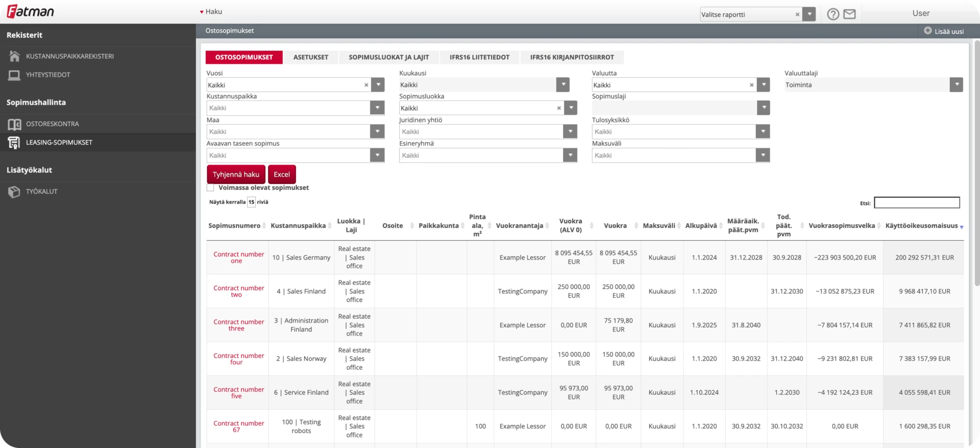Open the Valitse raportti dropdown arrow
The width and height of the screenshot is (980, 448).
[x=809, y=14]
